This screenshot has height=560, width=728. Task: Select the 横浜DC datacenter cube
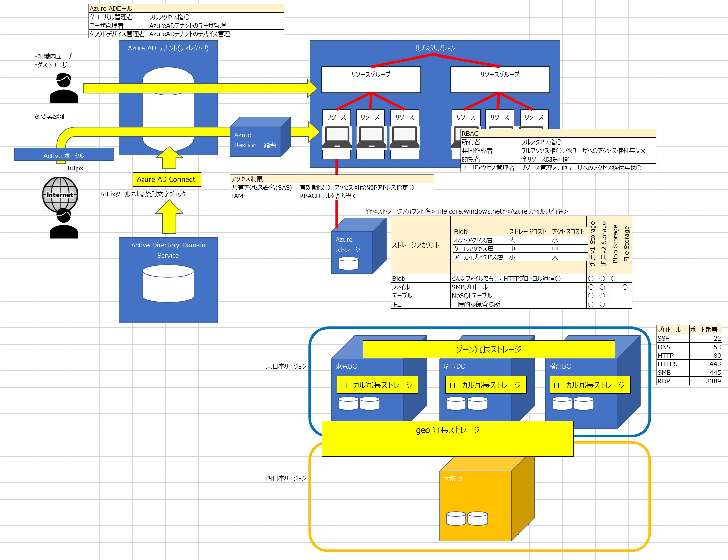coord(593,382)
